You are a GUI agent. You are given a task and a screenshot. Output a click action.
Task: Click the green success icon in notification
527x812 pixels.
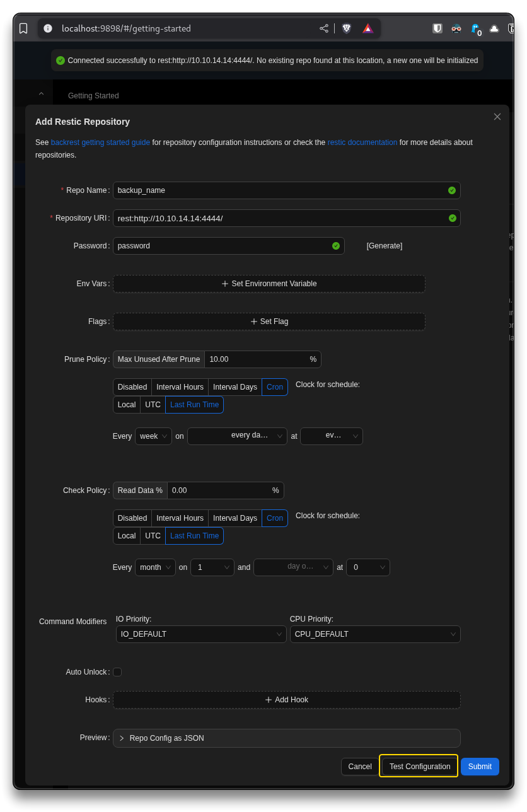tap(61, 61)
